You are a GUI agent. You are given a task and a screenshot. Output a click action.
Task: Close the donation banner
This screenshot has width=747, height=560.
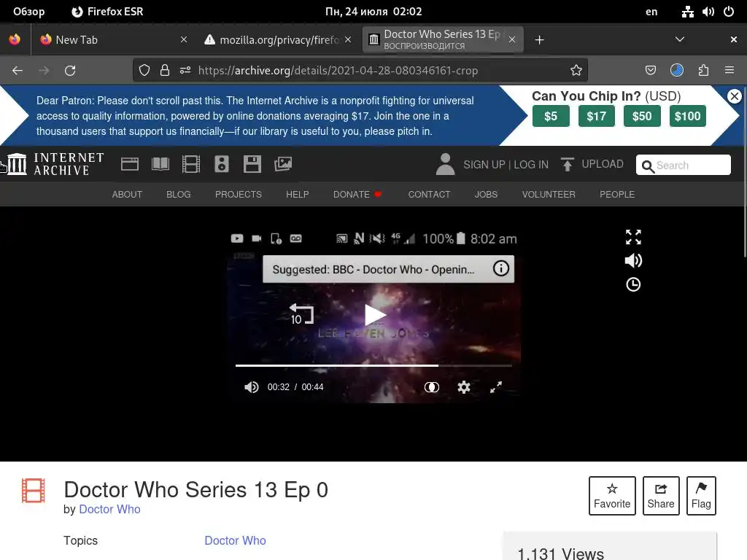[x=734, y=96]
